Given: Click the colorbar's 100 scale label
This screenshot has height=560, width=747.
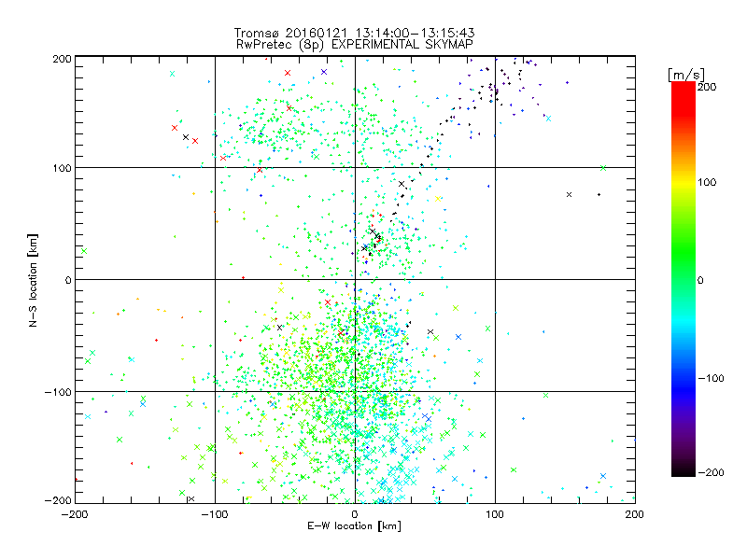Looking at the screenshot, I should pyautogui.click(x=707, y=182).
